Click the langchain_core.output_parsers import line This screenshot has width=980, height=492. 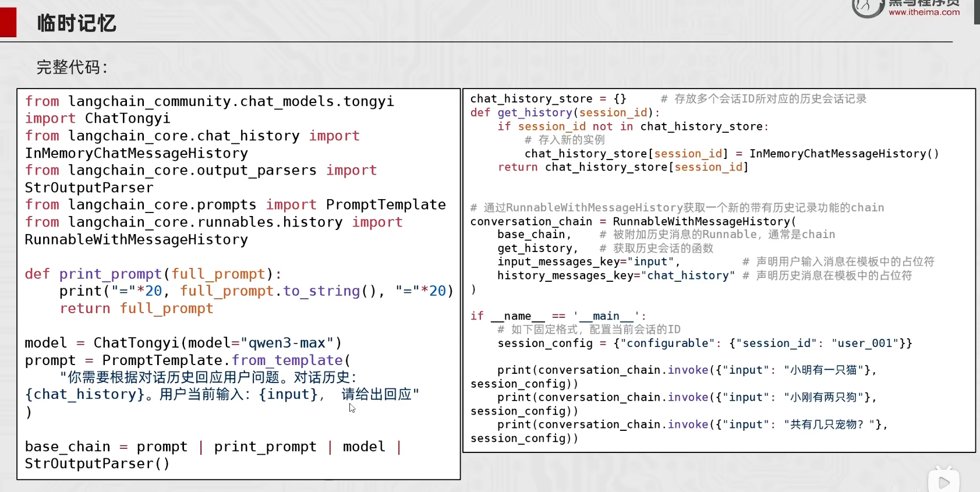coord(201,170)
